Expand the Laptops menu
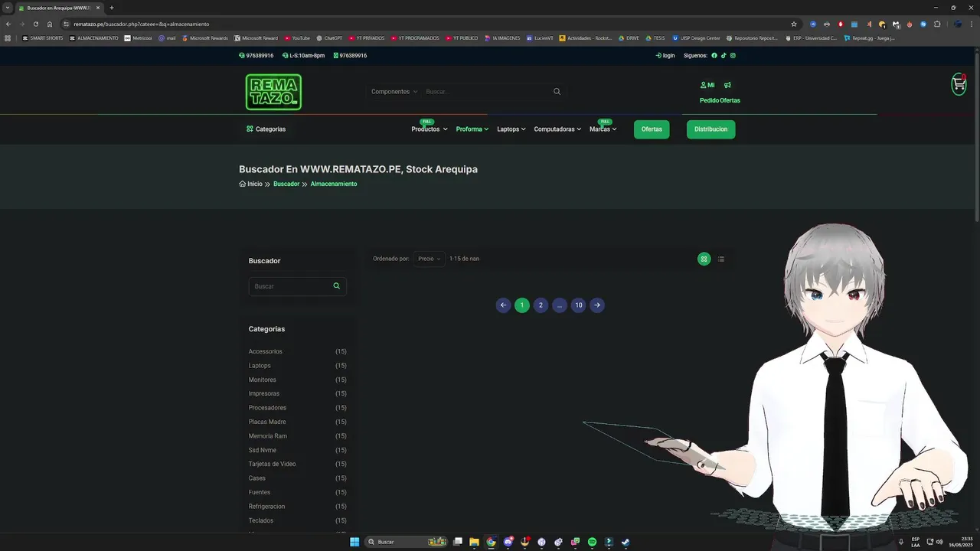Viewport: 980px width, 551px height. coord(511,129)
